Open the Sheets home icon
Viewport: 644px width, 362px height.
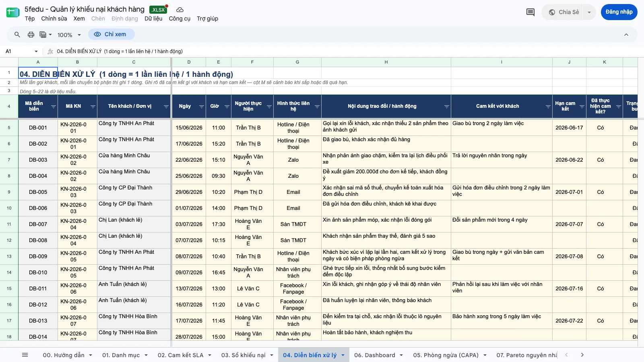(13, 12)
